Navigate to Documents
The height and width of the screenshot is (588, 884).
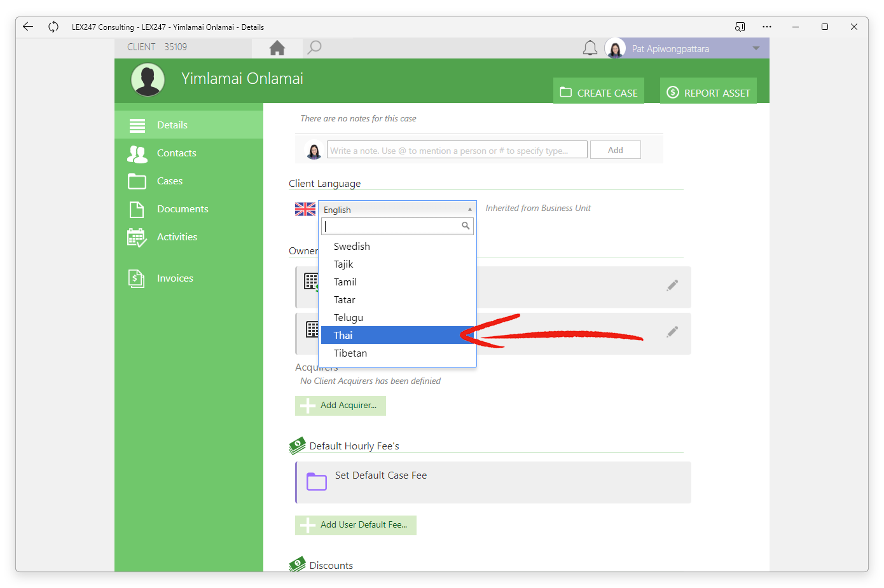tap(189, 209)
